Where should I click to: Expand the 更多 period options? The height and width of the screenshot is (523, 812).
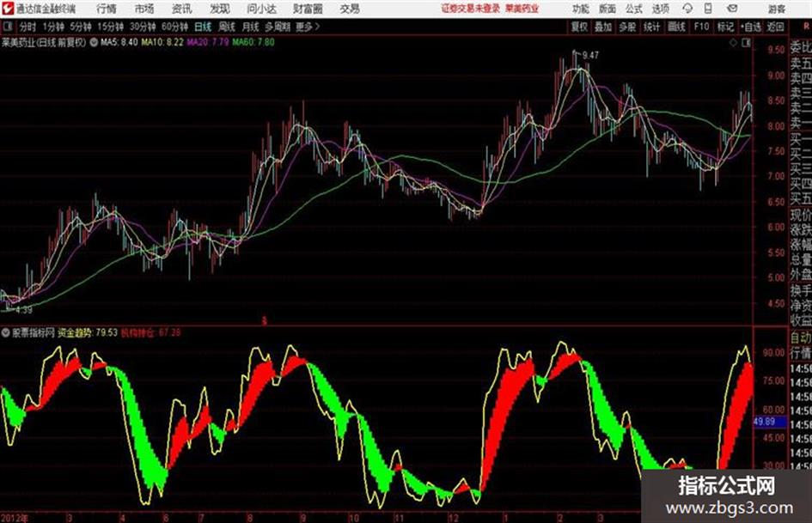pyautogui.click(x=308, y=27)
